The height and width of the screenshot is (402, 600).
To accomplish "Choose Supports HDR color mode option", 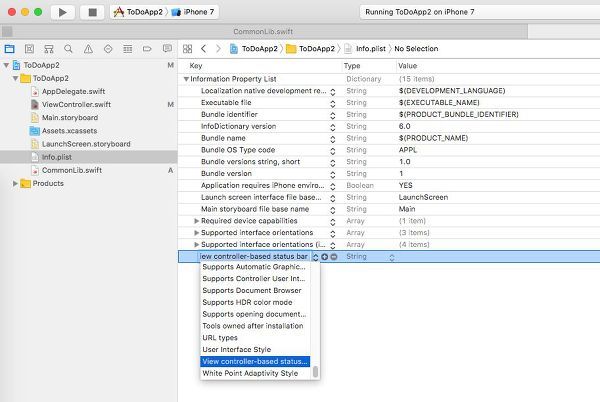I will pyautogui.click(x=255, y=303).
